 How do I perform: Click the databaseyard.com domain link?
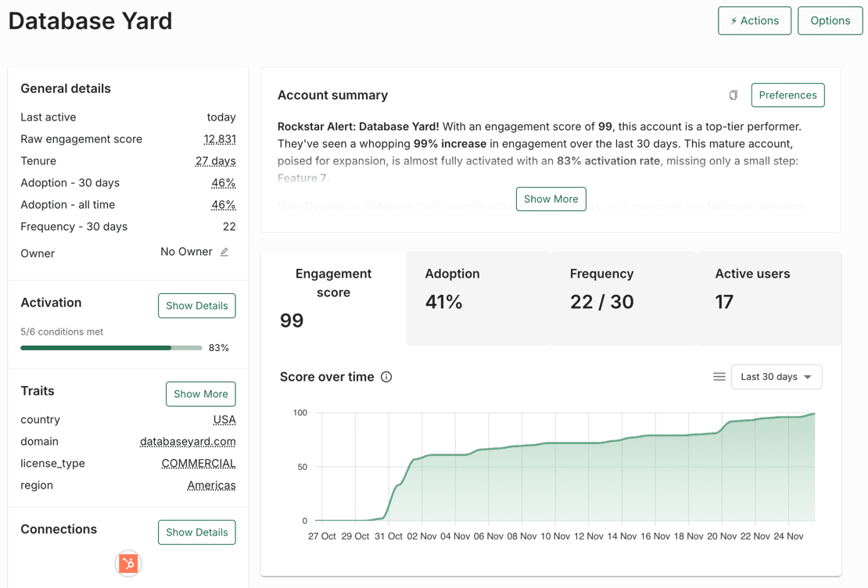(x=188, y=441)
